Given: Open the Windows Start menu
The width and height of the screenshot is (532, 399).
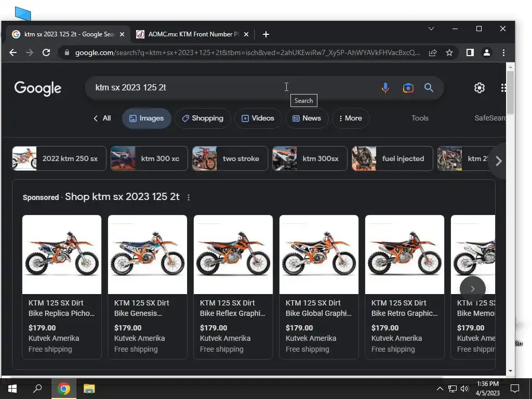Looking at the screenshot, I should (12, 389).
